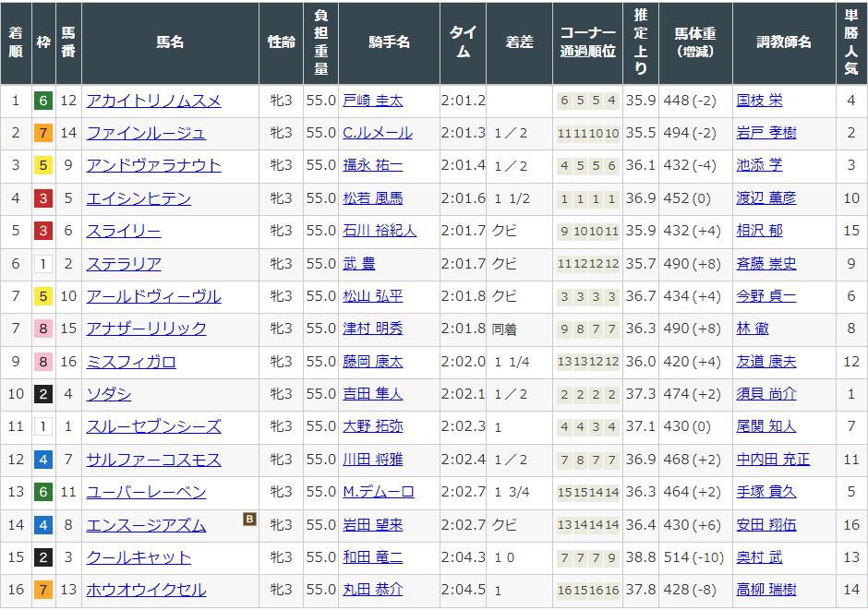Open trainer link 高柳 瑞樹
The width and height of the screenshot is (868, 610).
766,590
